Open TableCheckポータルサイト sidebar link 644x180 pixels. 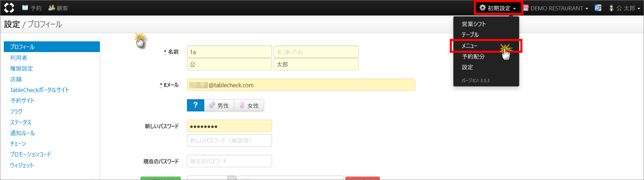(x=40, y=90)
